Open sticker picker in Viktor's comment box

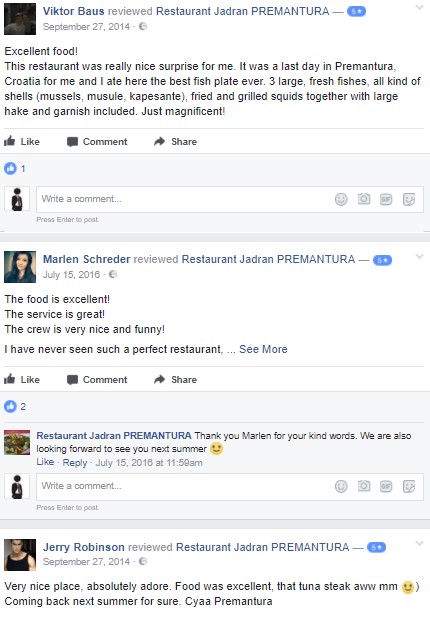click(x=409, y=199)
